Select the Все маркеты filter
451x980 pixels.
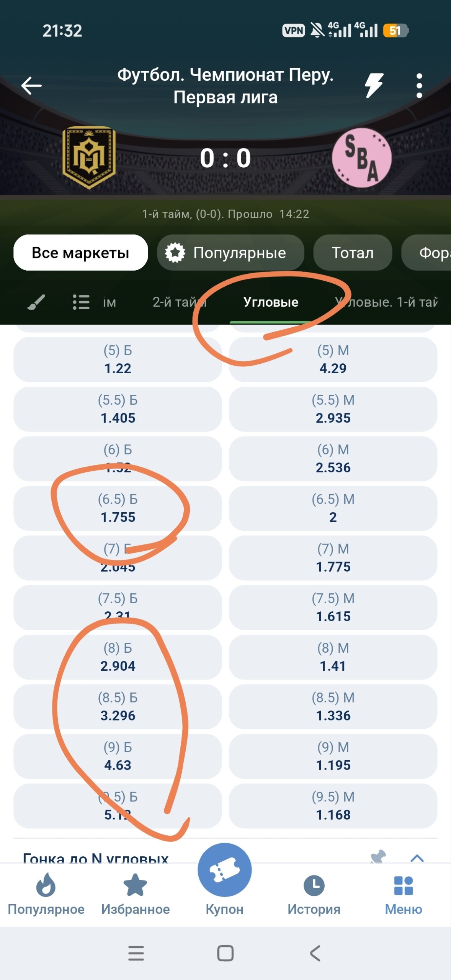(81, 253)
